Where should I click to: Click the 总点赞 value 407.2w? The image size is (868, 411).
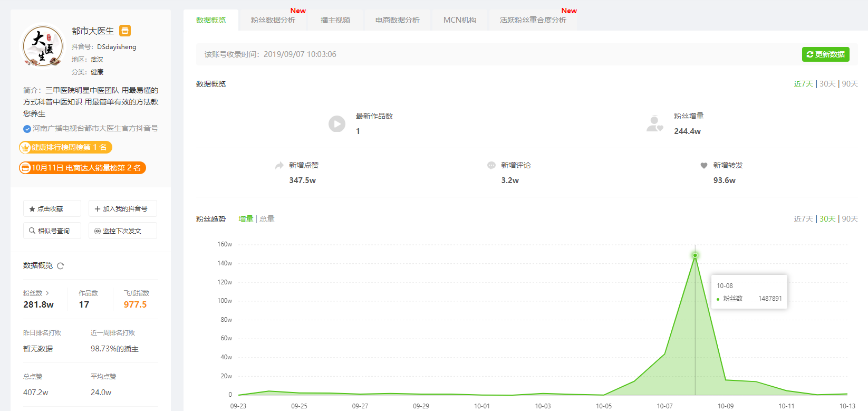36,393
